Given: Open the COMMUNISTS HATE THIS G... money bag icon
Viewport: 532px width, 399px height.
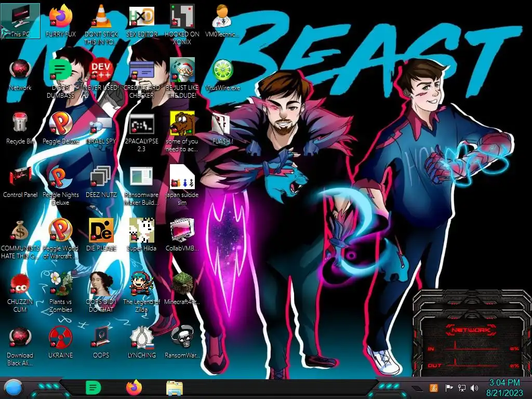Looking at the screenshot, I should pyautogui.click(x=20, y=240).
